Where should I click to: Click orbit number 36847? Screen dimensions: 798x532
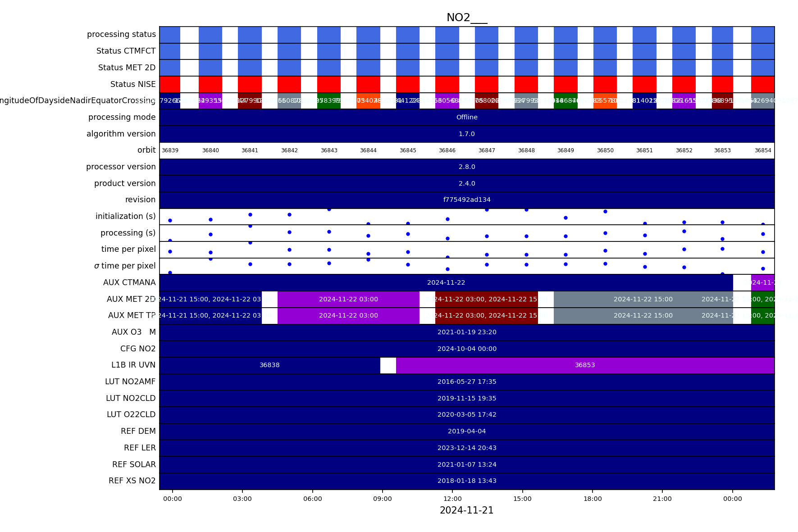[x=487, y=150]
